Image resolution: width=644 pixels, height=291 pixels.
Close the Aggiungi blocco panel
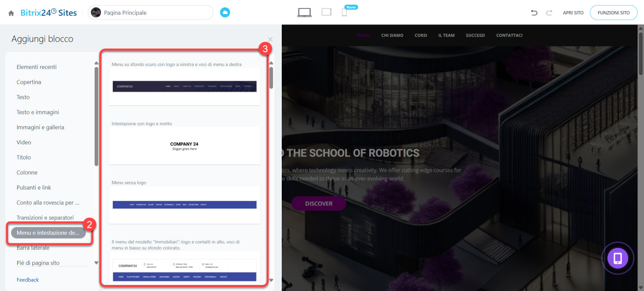coord(270,39)
